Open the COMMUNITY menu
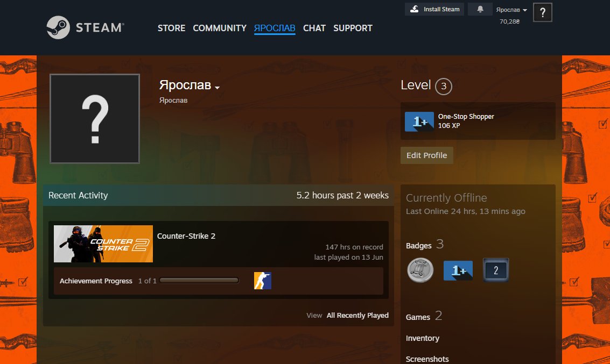This screenshot has width=610, height=364. tap(220, 28)
